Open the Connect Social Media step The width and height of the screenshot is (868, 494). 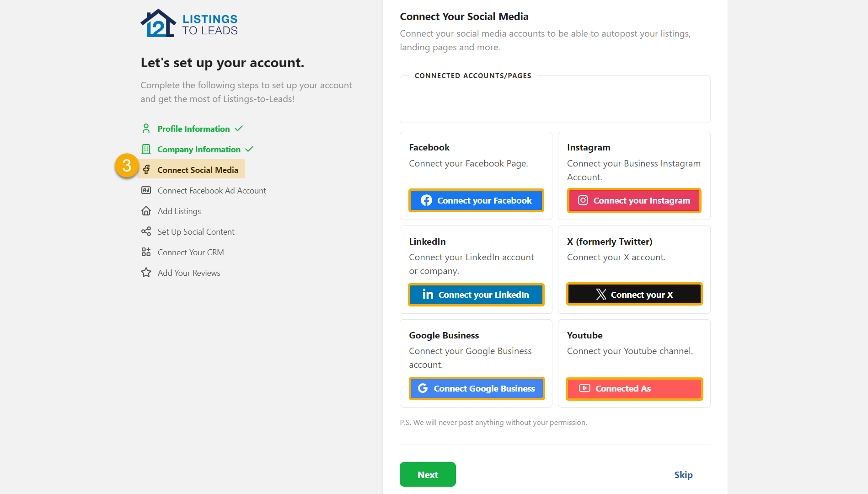pyautogui.click(x=198, y=170)
